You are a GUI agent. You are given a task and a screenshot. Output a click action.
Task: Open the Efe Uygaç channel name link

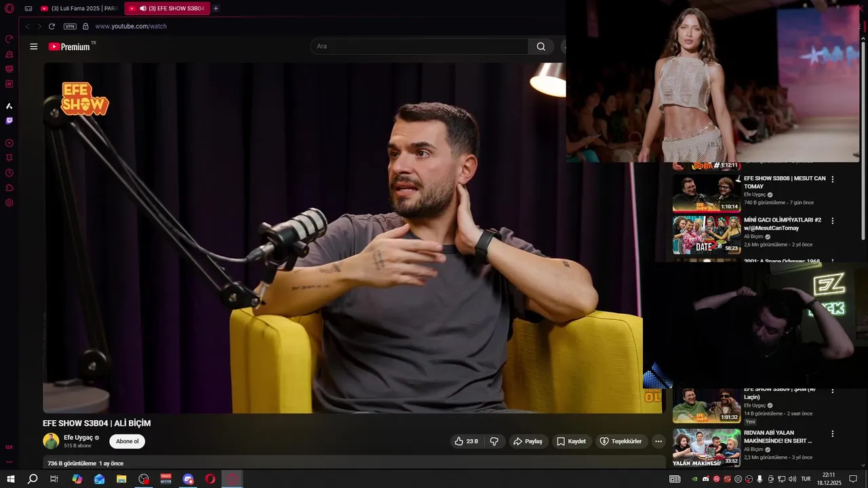click(78, 438)
